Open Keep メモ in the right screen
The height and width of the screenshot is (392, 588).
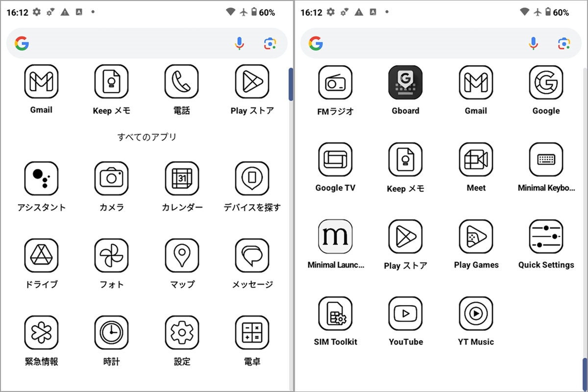[x=405, y=159]
